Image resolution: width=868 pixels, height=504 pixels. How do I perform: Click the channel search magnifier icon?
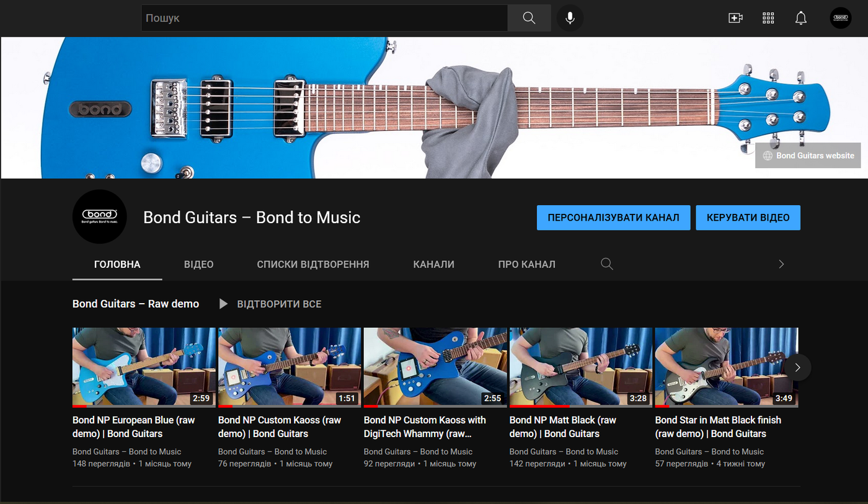[x=607, y=264]
